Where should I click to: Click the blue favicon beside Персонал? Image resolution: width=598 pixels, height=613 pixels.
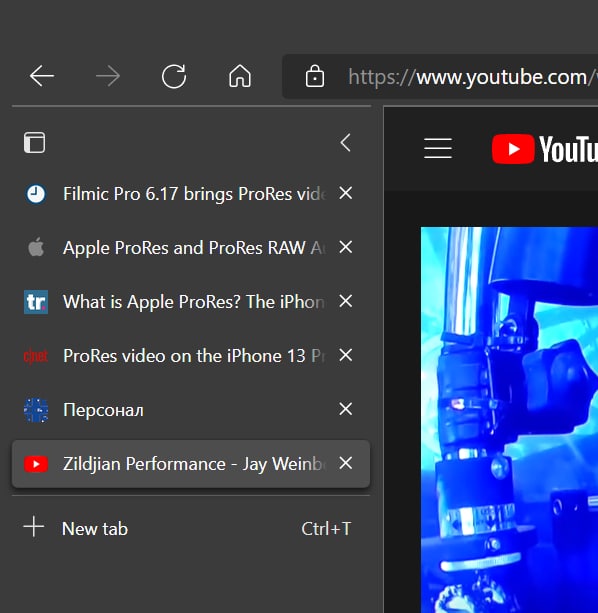point(36,410)
